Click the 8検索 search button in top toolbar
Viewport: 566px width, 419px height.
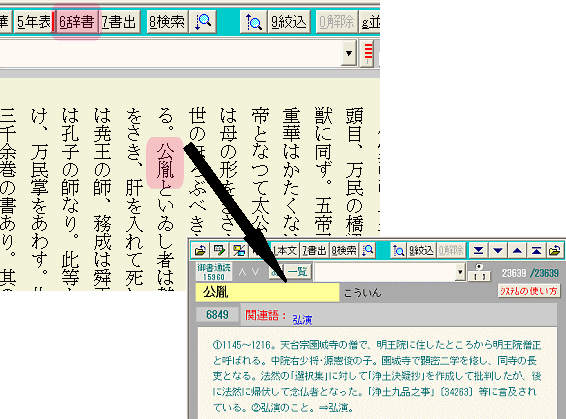(x=167, y=22)
